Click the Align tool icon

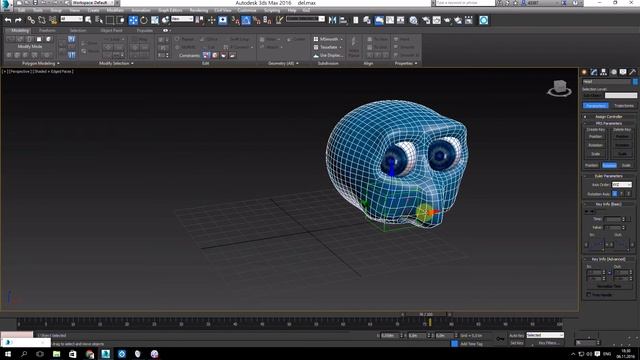(343, 20)
